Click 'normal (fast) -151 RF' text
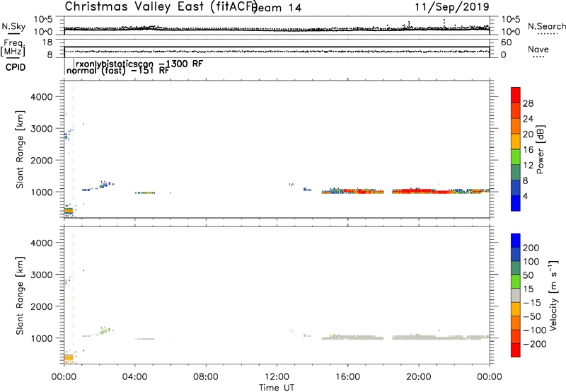This screenshot has width=566, height=392. click(x=117, y=70)
